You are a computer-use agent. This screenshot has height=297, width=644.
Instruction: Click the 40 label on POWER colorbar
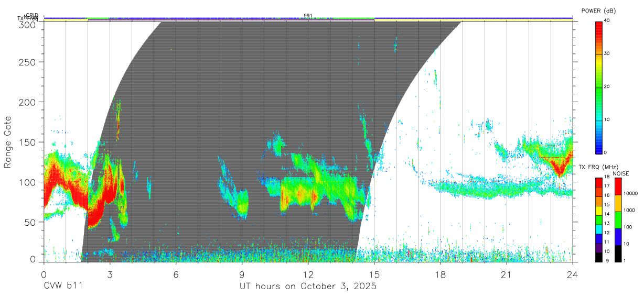point(607,20)
